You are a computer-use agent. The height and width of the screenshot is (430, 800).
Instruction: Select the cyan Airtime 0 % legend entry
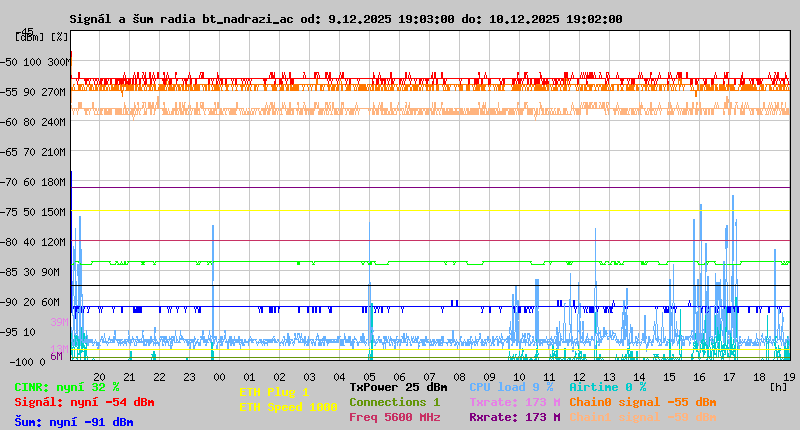point(607,387)
